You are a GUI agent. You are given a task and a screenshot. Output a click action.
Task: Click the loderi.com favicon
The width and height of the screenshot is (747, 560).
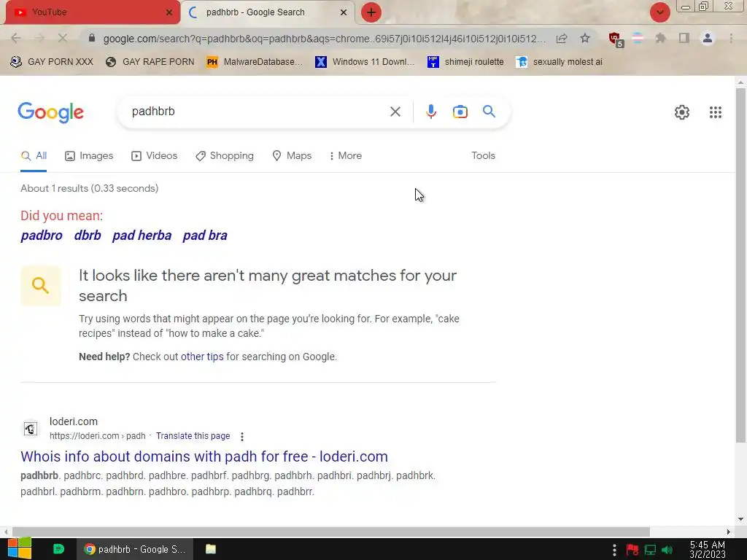[x=31, y=429]
